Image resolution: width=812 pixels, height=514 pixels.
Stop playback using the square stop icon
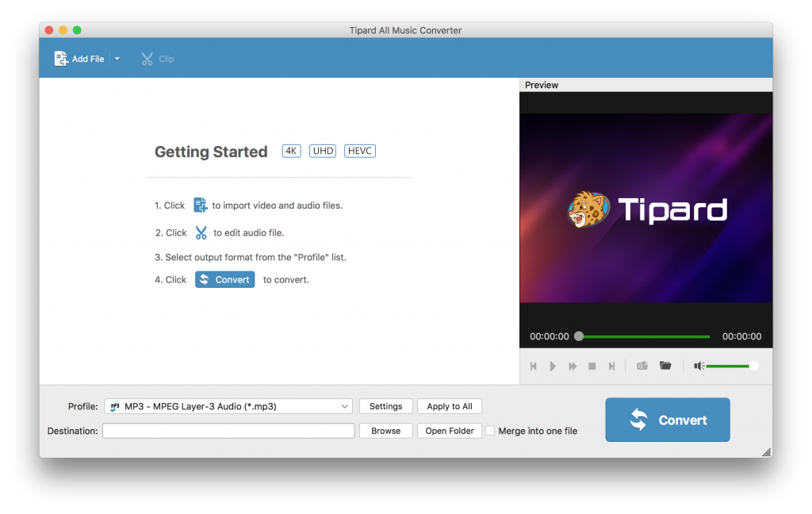(x=592, y=366)
